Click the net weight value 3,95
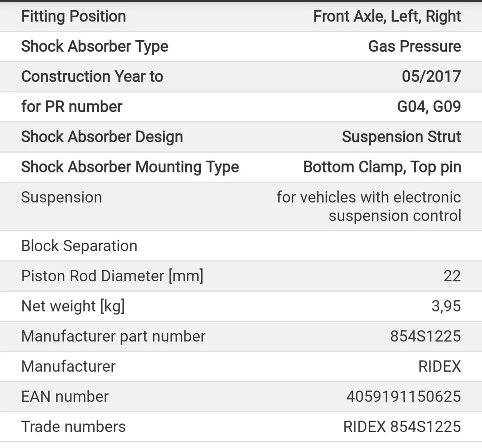 pyautogui.click(x=446, y=306)
